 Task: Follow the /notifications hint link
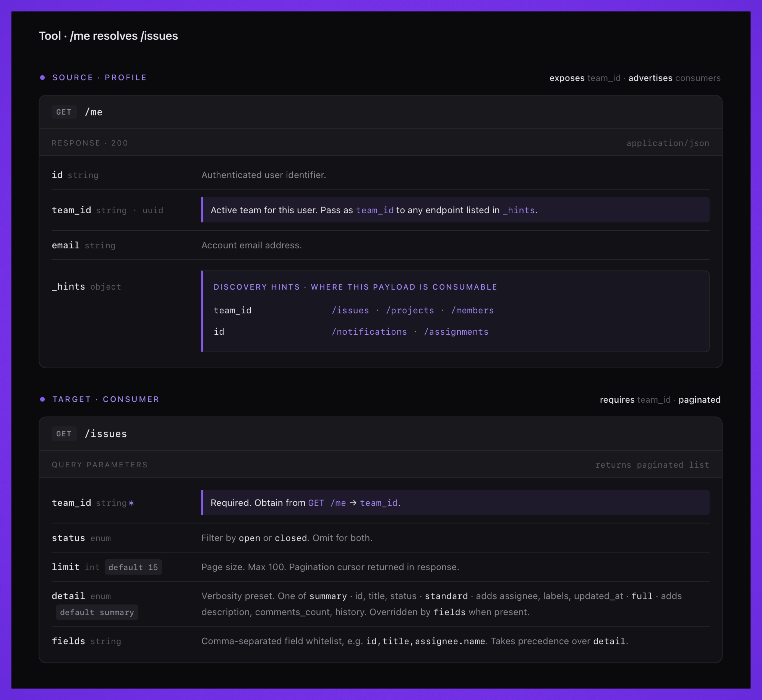click(369, 332)
